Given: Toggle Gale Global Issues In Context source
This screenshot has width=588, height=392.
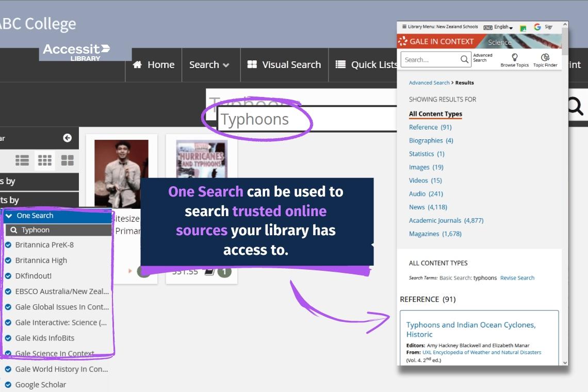Looking at the screenshot, I should point(8,307).
